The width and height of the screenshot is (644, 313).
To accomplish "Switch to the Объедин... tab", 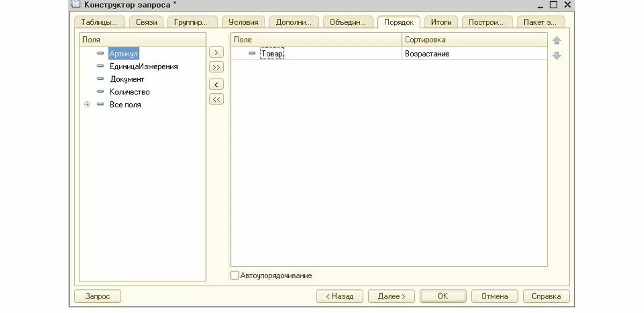I will coord(348,23).
